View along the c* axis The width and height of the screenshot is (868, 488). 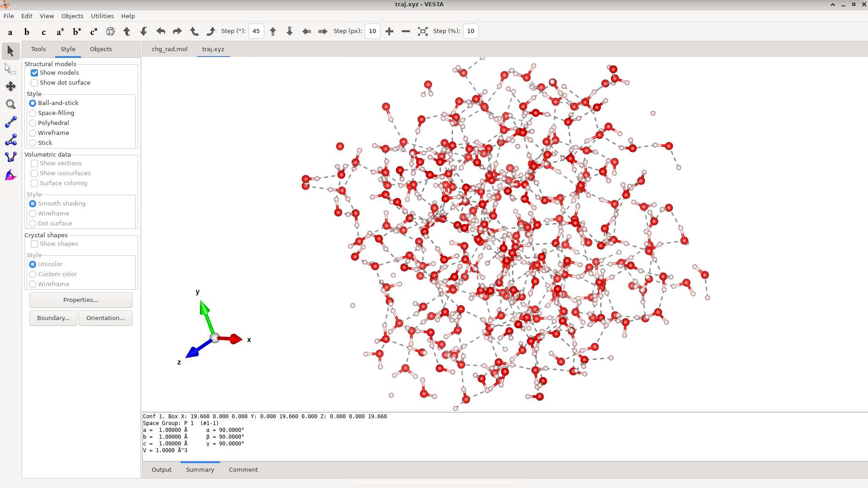click(x=94, y=32)
